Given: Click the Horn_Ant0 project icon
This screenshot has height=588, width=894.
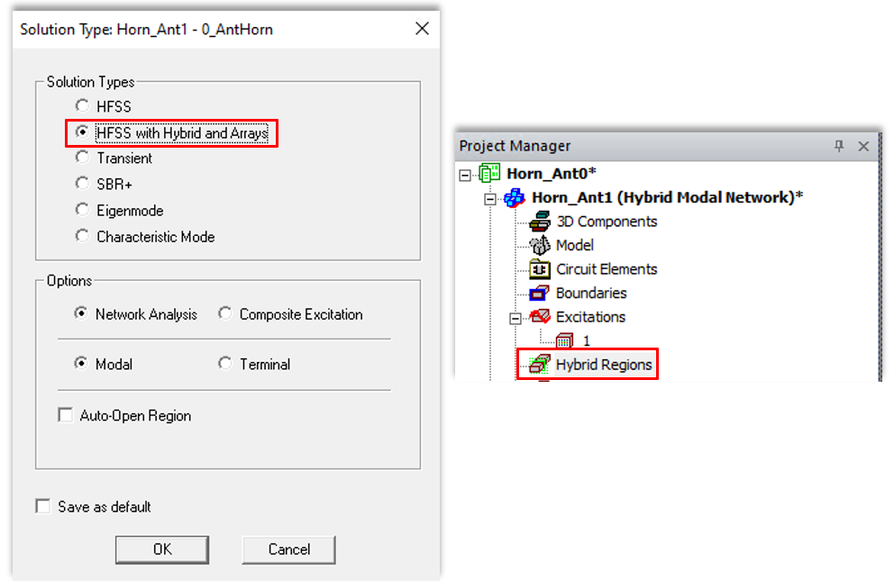Looking at the screenshot, I should tap(489, 173).
